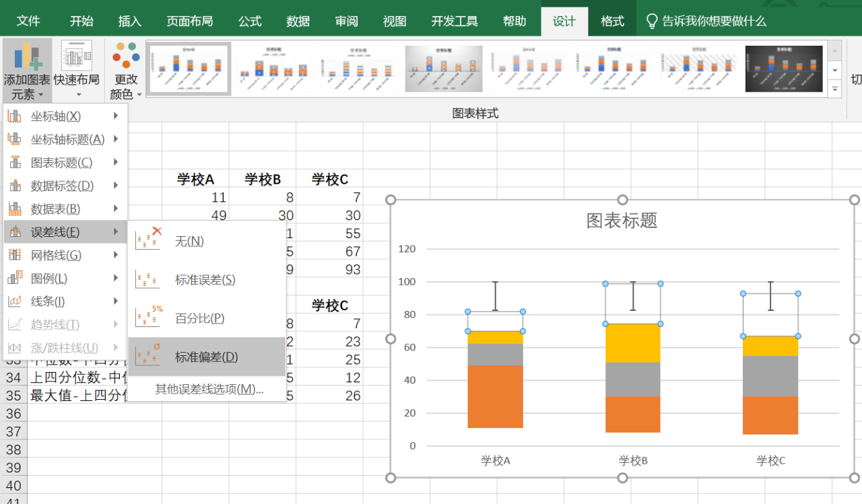Switch to the 公式 ribbon tab

tap(250, 21)
